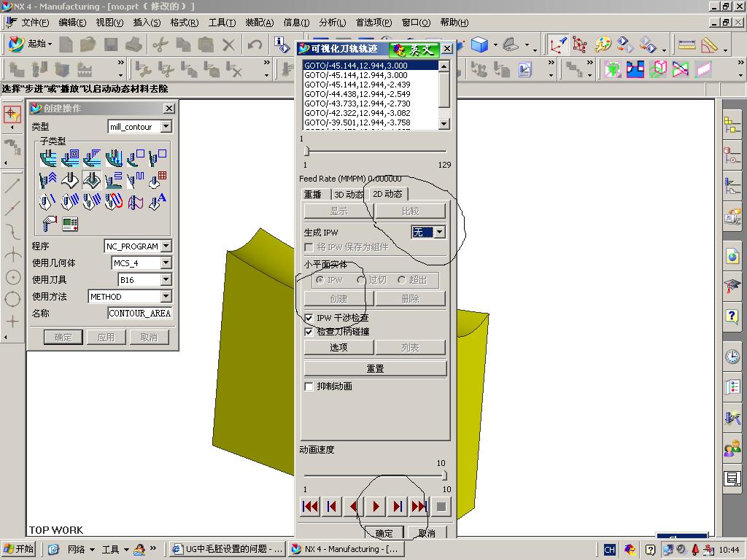Screen dimensions: 747x560
Task: Select the 过切 radio button
Action: tap(360, 280)
